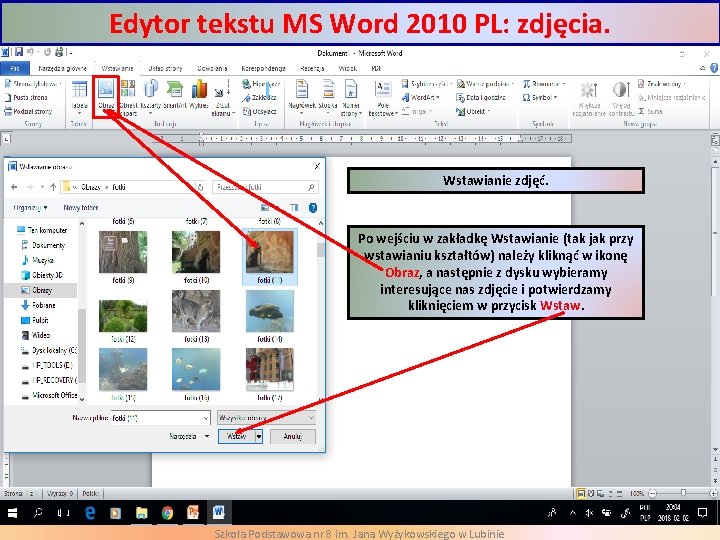Click Data i godzina in the ribbon

481,97
